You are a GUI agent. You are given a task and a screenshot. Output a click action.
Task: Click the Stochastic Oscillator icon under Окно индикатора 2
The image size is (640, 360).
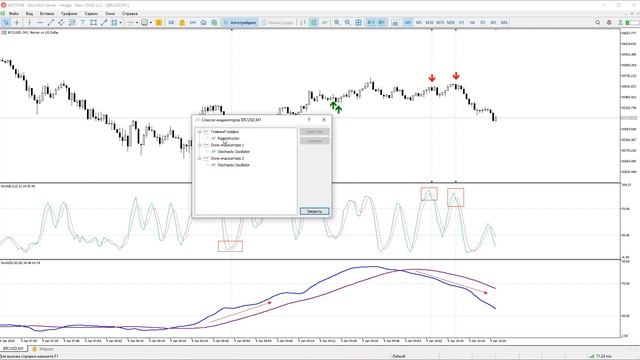click(x=213, y=165)
